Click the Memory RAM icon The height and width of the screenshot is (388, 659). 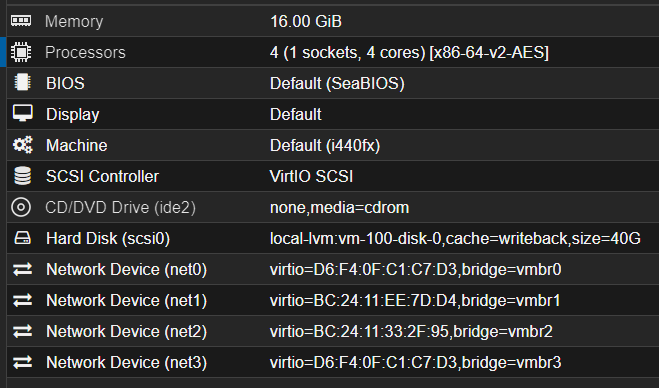coord(21,21)
